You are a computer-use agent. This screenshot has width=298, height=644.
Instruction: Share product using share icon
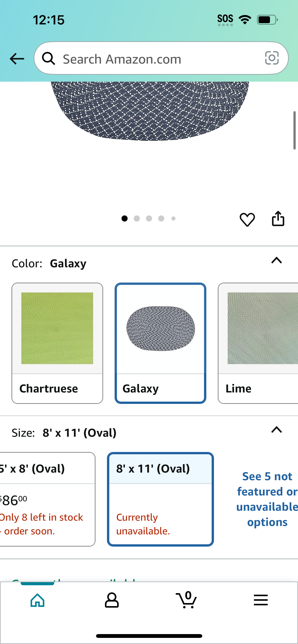278,219
